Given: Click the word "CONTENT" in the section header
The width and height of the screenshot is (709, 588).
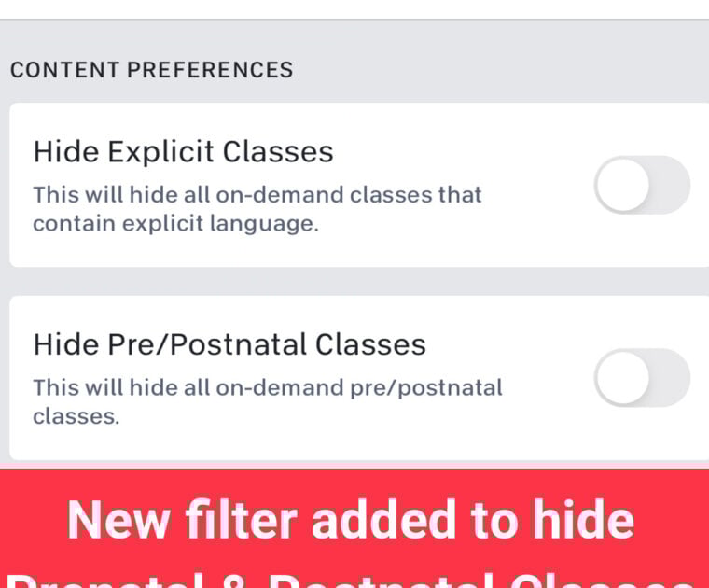Looking at the screenshot, I should [64, 70].
